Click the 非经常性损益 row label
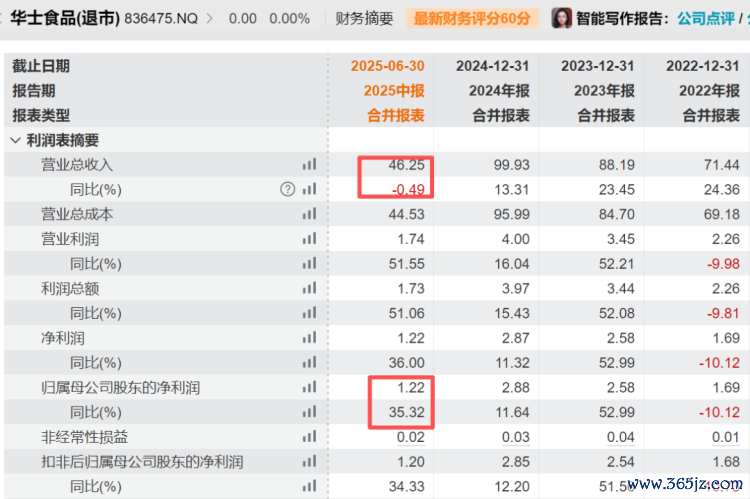 (x=84, y=437)
